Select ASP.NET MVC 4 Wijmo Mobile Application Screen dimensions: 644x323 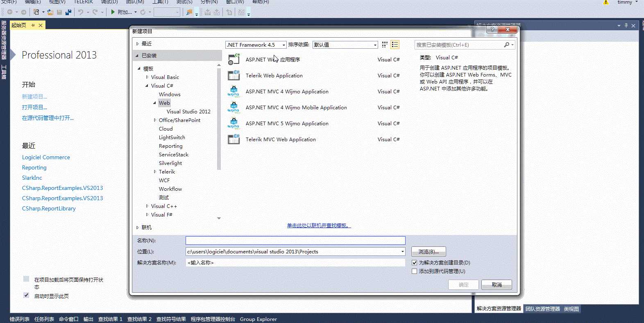313,107
